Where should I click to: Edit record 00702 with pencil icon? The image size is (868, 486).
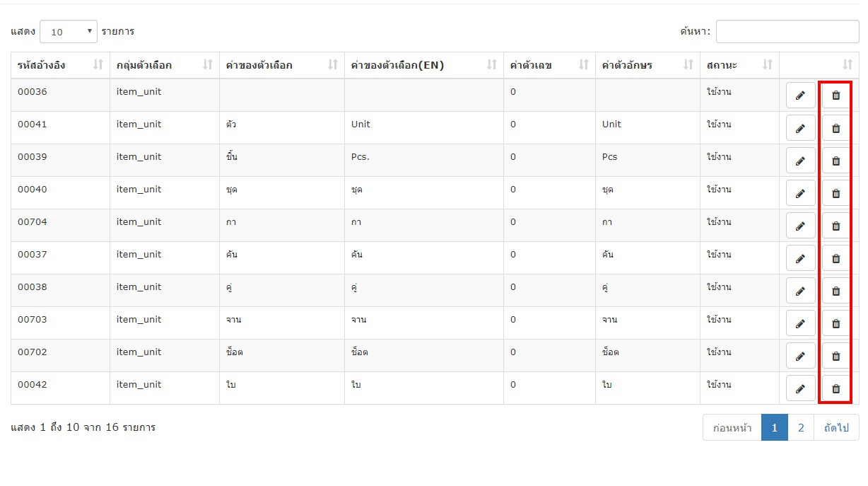(800, 356)
